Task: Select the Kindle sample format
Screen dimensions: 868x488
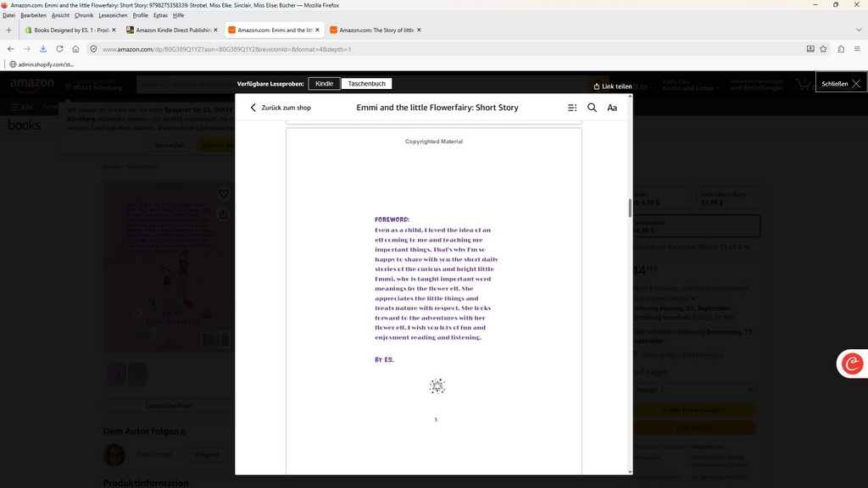Action: 325,84
